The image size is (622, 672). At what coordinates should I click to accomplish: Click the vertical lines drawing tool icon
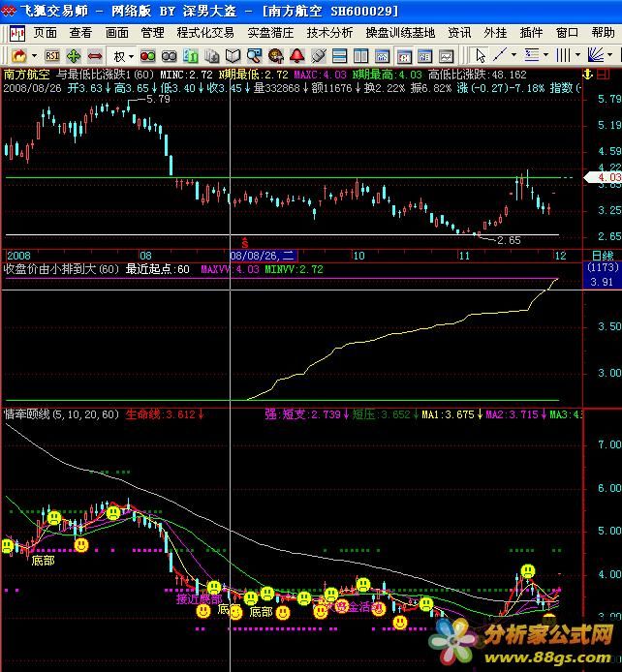click(563, 55)
